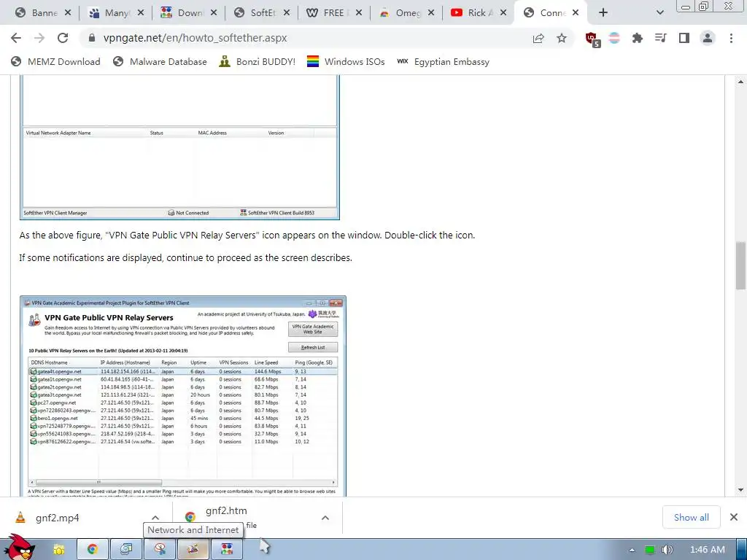
Task: Expand options for gnf2.htm download
Action: tap(325, 518)
